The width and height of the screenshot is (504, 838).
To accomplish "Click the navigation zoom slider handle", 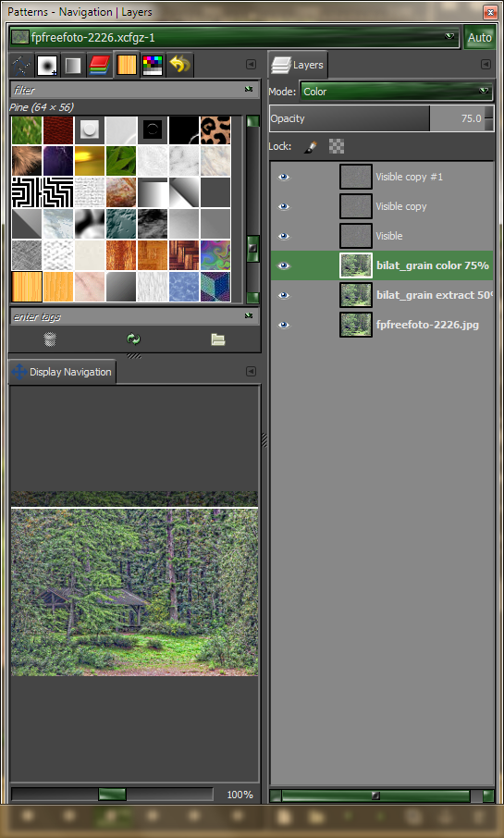I will point(112,795).
